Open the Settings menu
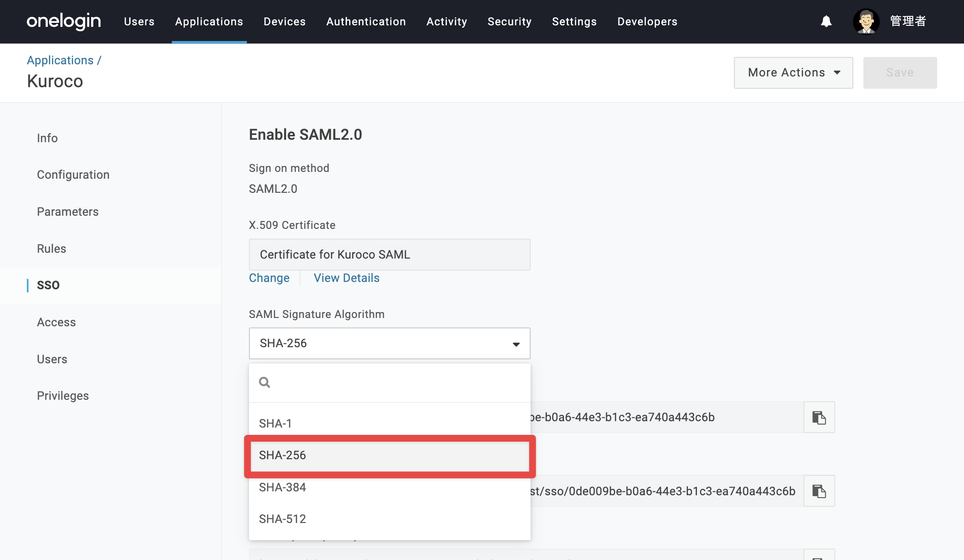 tap(575, 21)
